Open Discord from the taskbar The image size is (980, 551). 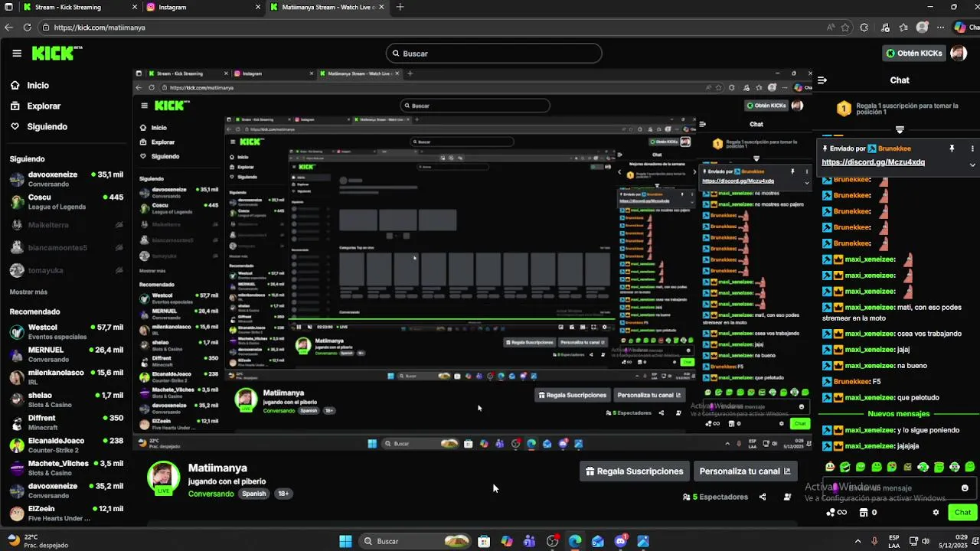[621, 541]
